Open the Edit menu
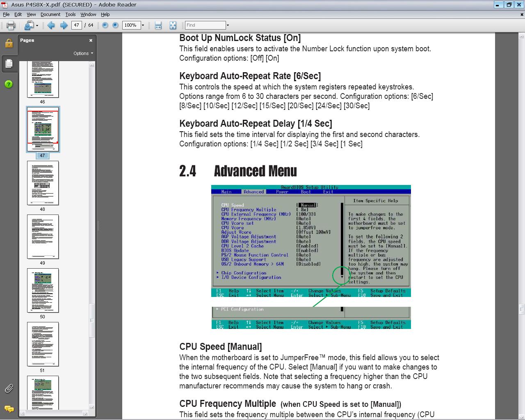The image size is (525, 420). point(18,14)
